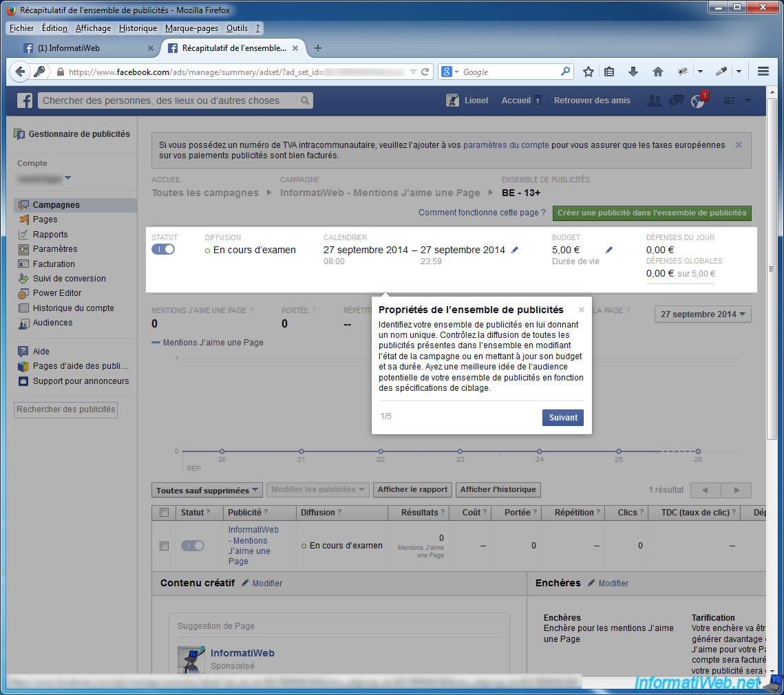Open the URL history dropdown arrow
784x695 pixels.
point(413,72)
